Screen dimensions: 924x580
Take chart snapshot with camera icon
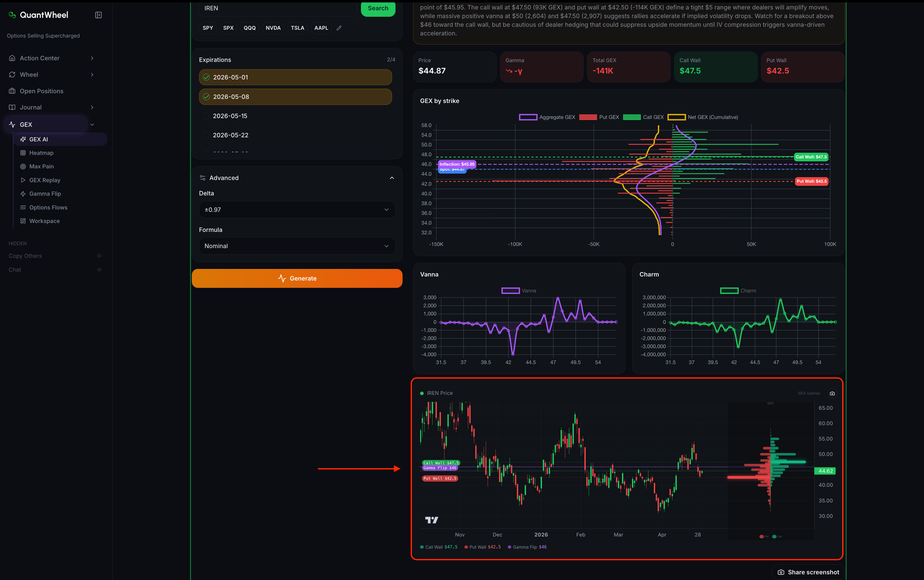pyautogui.click(x=832, y=393)
